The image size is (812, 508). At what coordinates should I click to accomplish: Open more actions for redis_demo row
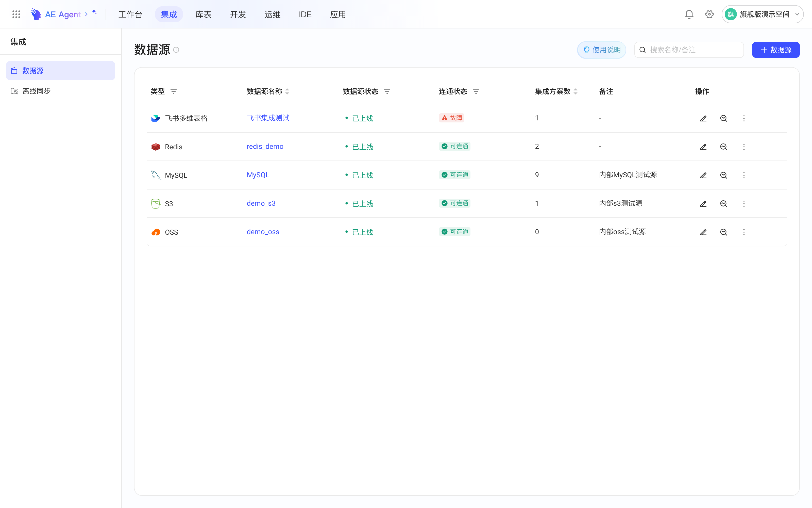point(744,147)
